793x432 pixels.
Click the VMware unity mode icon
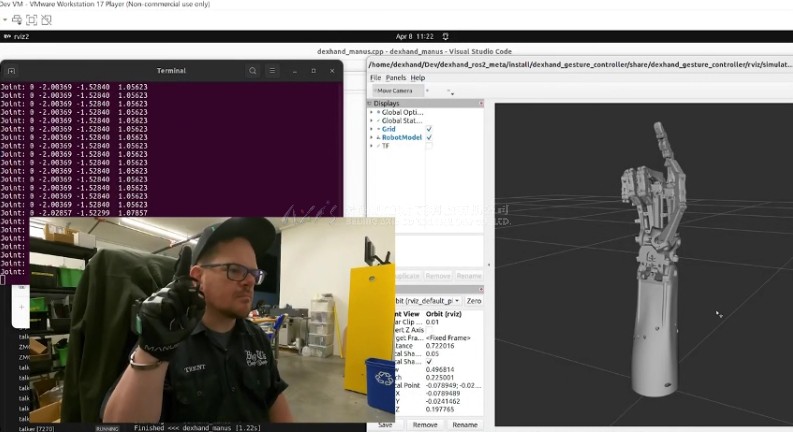[x=47, y=19]
